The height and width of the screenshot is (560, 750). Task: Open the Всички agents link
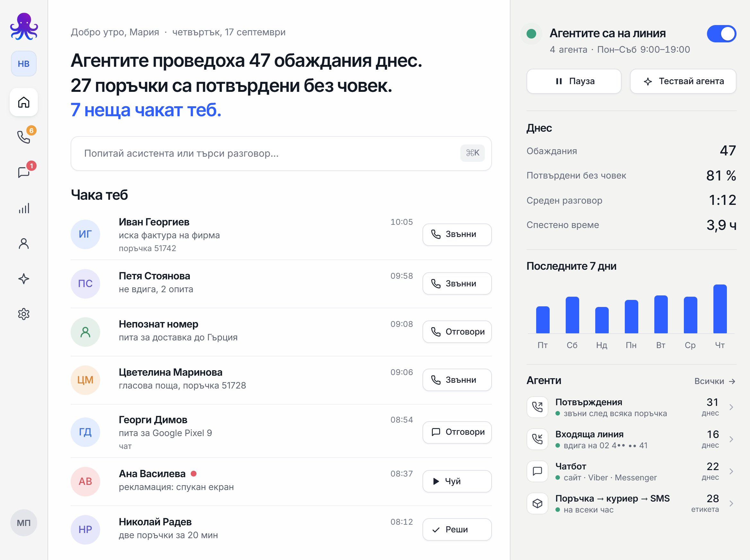point(714,381)
